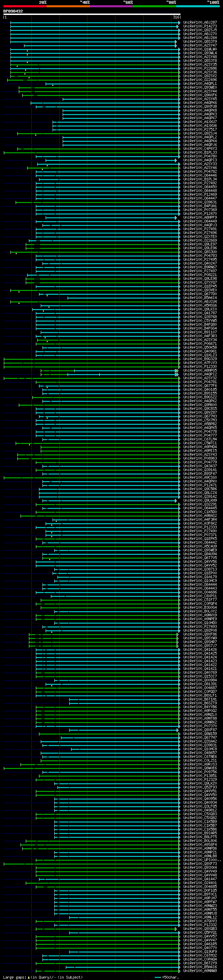Select the UniRef100_Q9ZSJ5 label
This screenshot has height=980, width=223.
pyautogui.click(x=200, y=30)
